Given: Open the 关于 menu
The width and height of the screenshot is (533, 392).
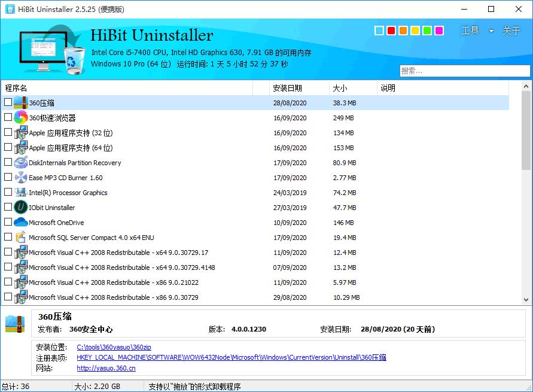Looking at the screenshot, I should [511, 31].
